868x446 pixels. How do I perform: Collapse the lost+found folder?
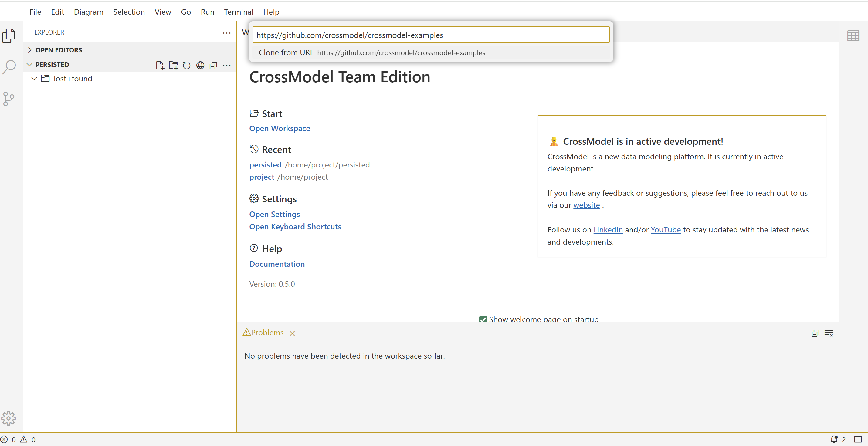[x=34, y=79]
